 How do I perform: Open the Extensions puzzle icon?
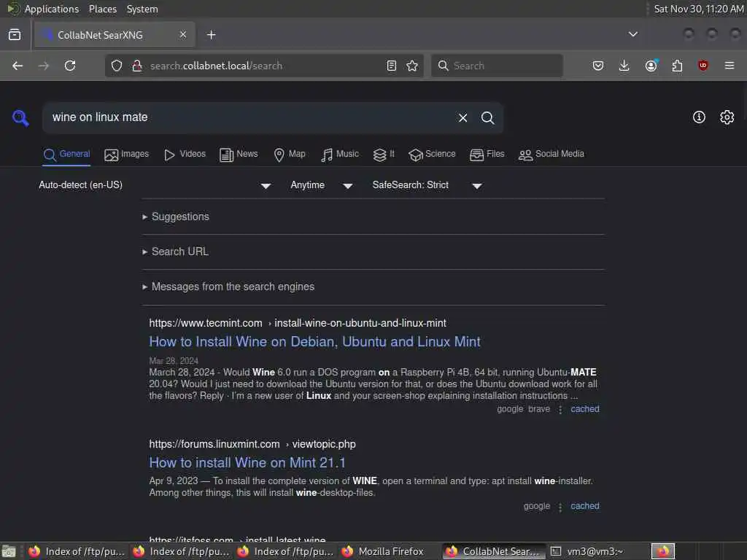(677, 66)
